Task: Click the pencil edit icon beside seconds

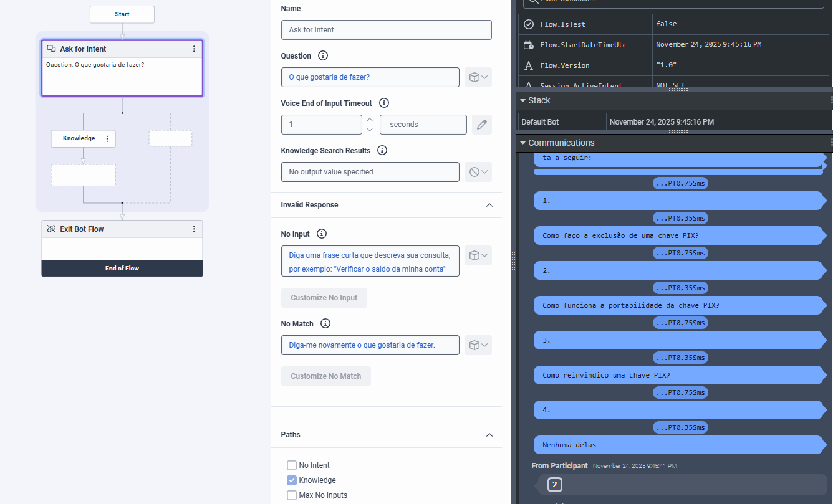Action: (x=481, y=125)
